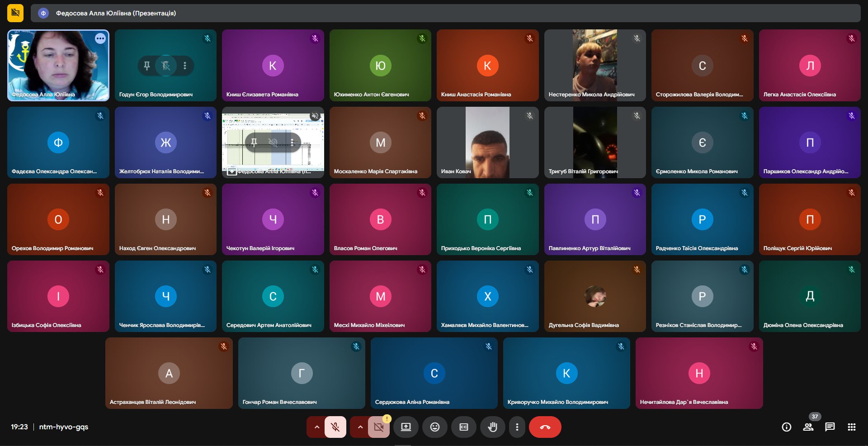Show the people list panel

pyautogui.click(x=808, y=427)
